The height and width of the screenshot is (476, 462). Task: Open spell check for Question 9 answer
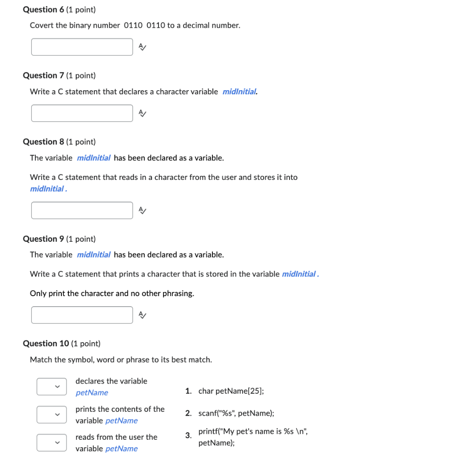(142, 315)
